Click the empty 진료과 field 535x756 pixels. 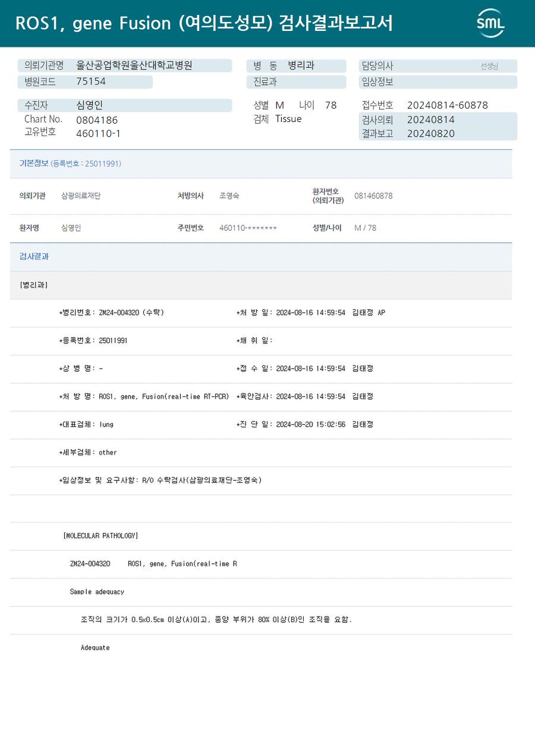click(296, 81)
